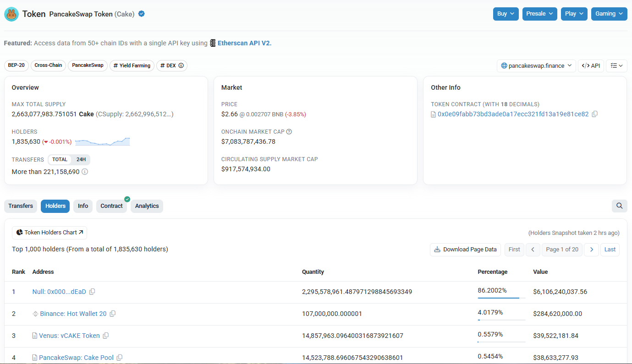Click the Null address percentage progress bar
This screenshot has width=632, height=364.
tap(501, 298)
